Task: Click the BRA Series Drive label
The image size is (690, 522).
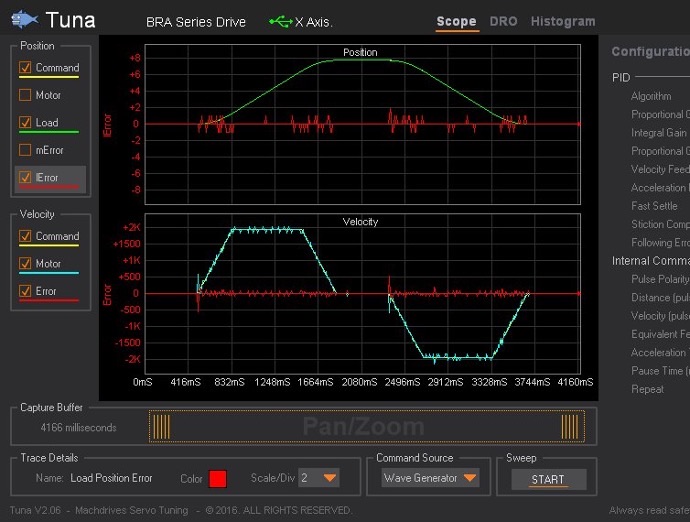Action: 196,22
